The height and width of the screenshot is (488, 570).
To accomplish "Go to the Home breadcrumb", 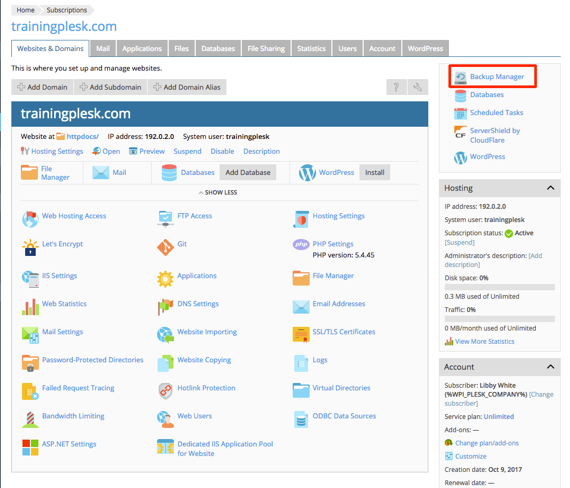I will (x=25, y=10).
